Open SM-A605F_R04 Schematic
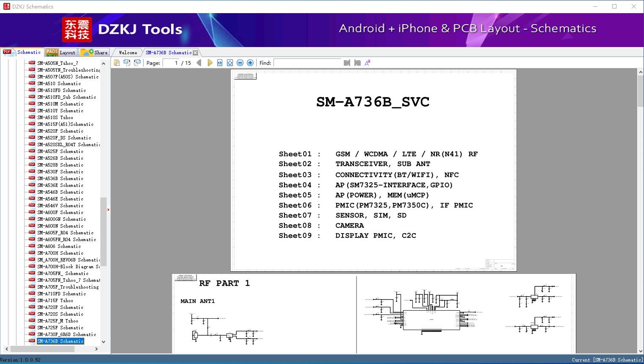644x364 pixels. pos(65,233)
